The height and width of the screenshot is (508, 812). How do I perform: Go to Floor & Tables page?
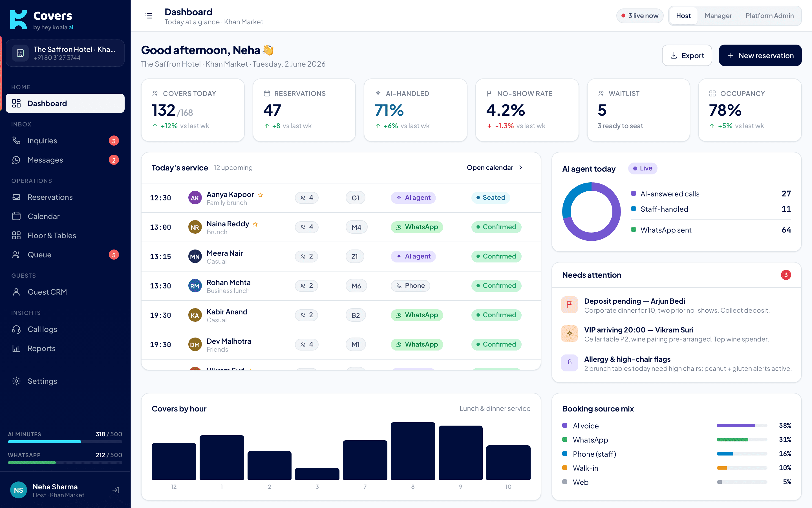tap(65, 236)
